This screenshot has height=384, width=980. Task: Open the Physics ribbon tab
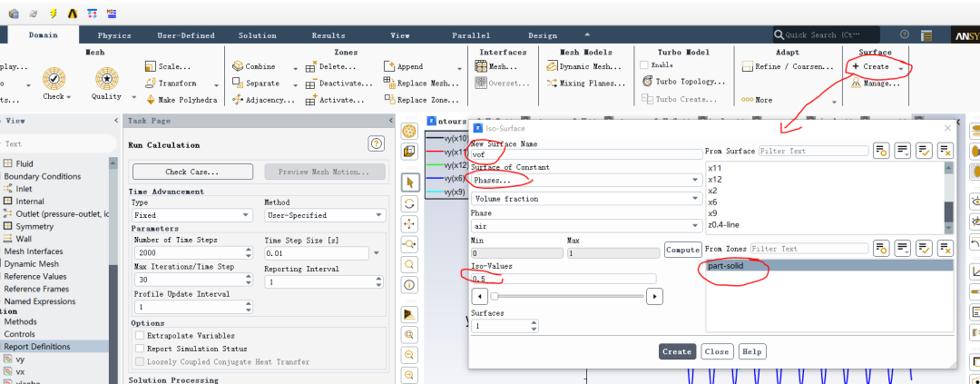(114, 35)
